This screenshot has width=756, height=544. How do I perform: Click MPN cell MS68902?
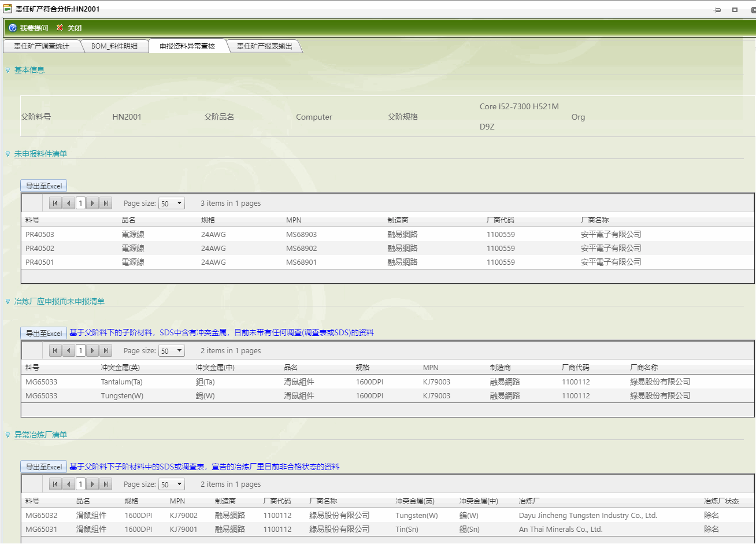pos(301,249)
